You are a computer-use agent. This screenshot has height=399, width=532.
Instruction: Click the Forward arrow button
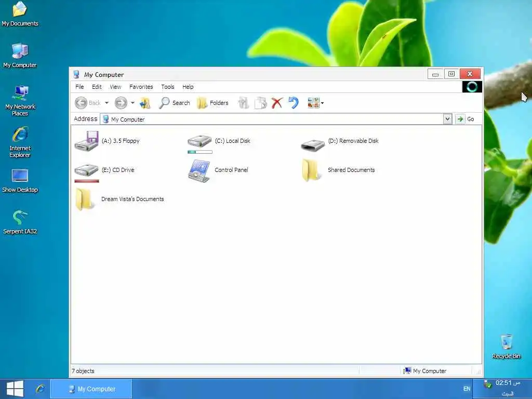(121, 103)
